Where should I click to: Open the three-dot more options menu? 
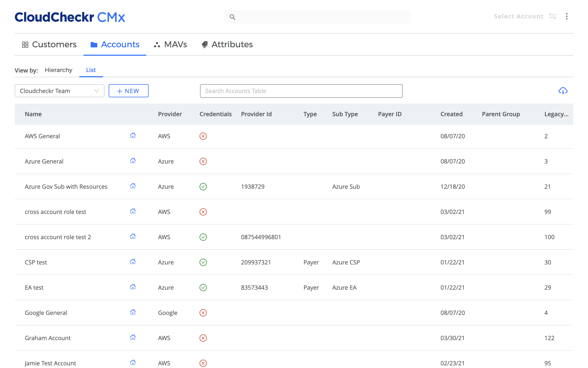tap(567, 16)
